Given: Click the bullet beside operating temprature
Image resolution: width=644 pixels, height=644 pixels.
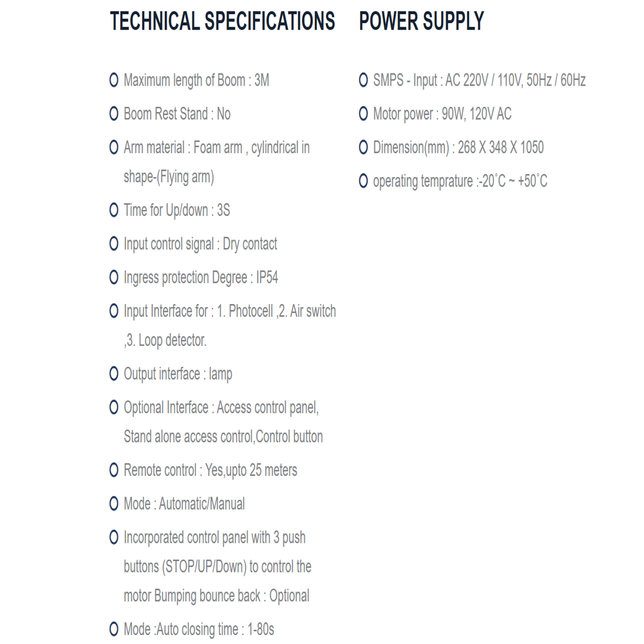Looking at the screenshot, I should tap(363, 181).
